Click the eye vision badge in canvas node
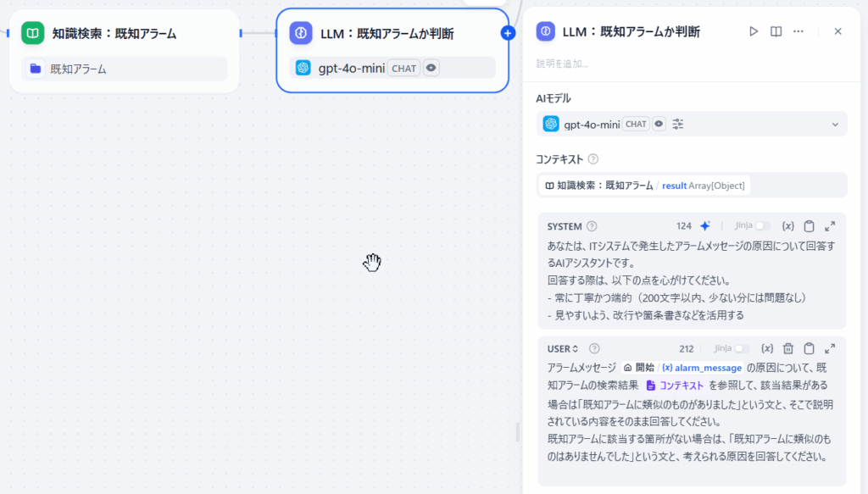Image resolution: width=868 pixels, height=494 pixels. (x=431, y=68)
